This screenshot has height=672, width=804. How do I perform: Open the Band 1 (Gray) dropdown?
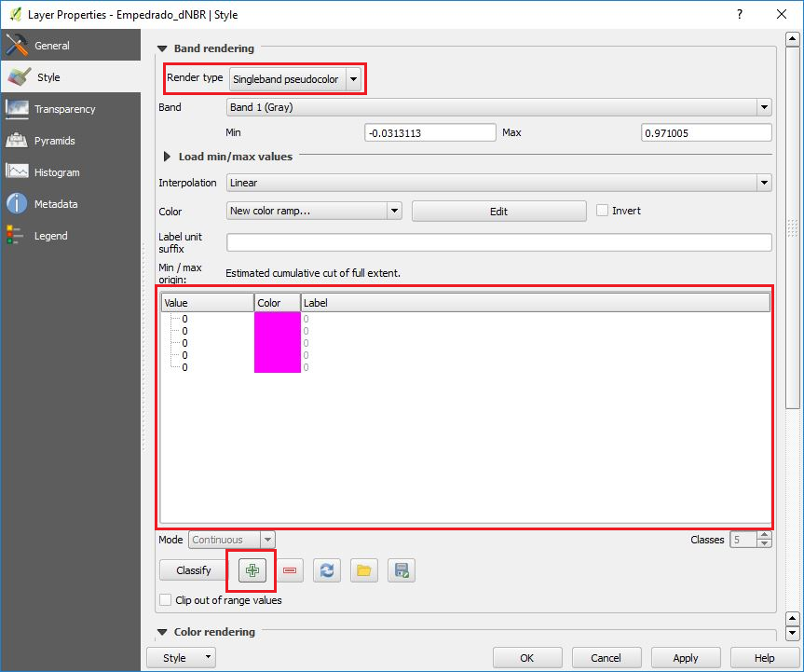coord(499,107)
